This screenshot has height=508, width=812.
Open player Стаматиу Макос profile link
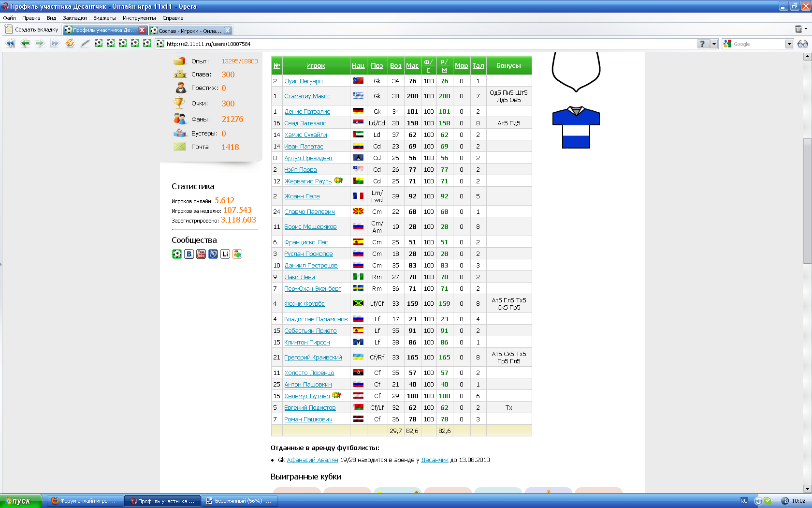click(x=307, y=96)
